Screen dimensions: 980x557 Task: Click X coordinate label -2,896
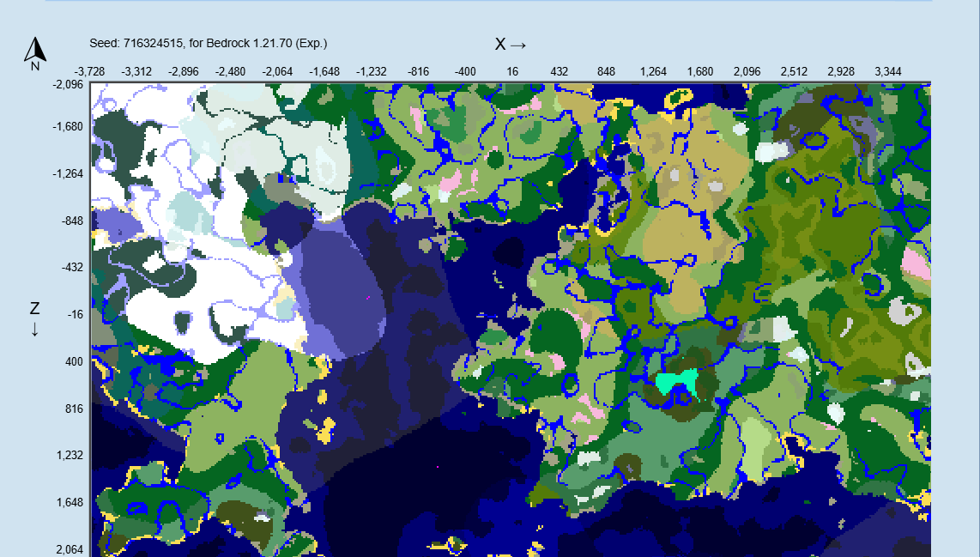coord(183,71)
